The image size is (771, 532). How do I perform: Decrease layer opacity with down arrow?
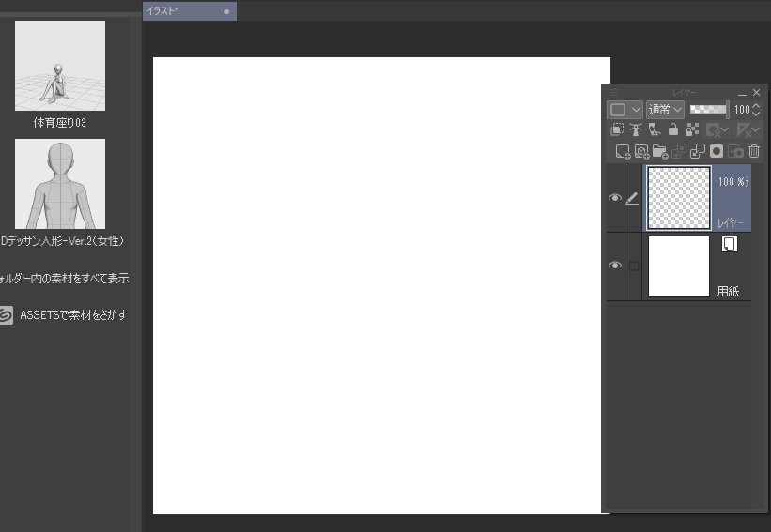click(x=756, y=114)
